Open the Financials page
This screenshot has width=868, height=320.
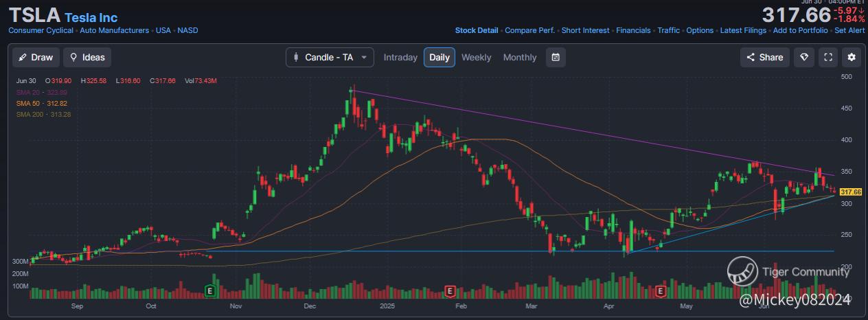coord(633,30)
